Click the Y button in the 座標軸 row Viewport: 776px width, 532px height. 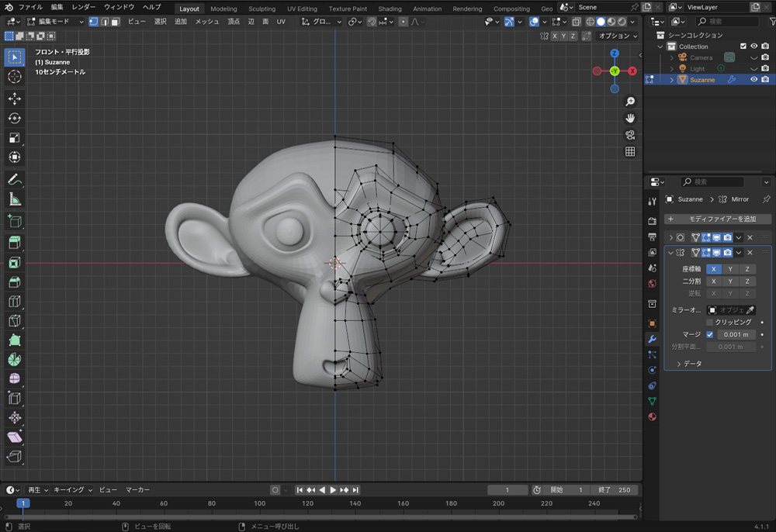coord(730,269)
